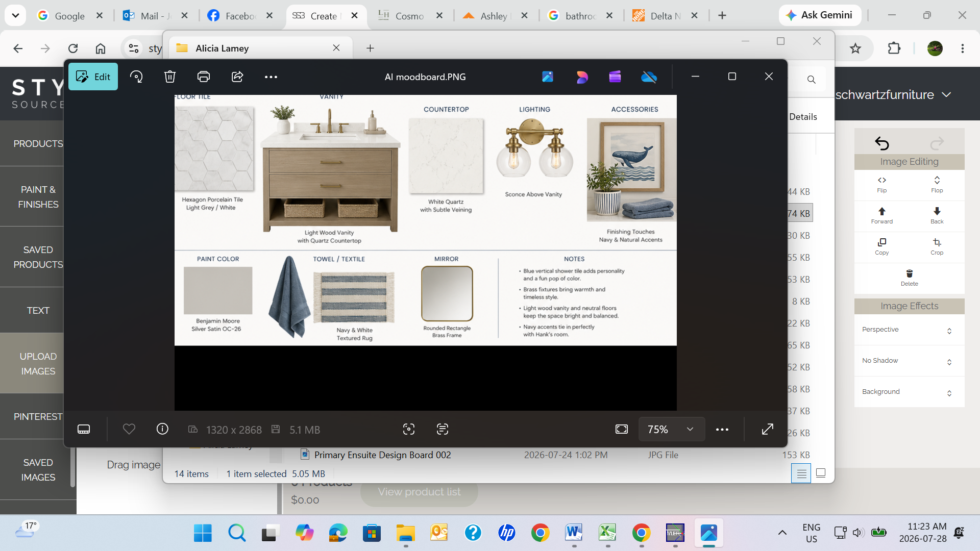Open the weather widget showing 17°

point(27,531)
